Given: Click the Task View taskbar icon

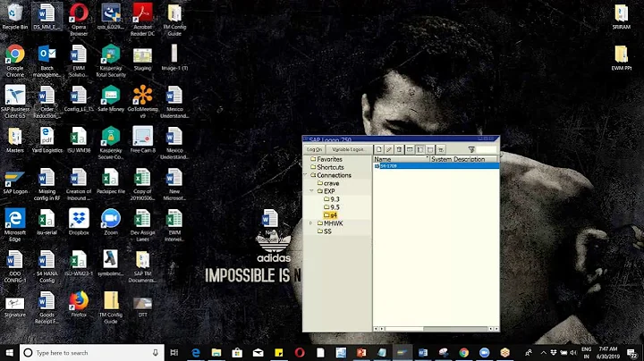Looking at the screenshot, I should pos(174,353).
